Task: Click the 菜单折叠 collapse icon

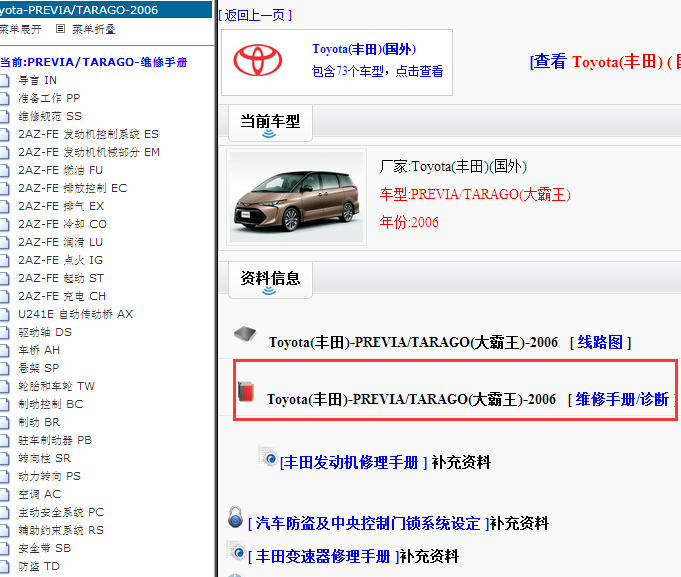Action: click(60, 29)
